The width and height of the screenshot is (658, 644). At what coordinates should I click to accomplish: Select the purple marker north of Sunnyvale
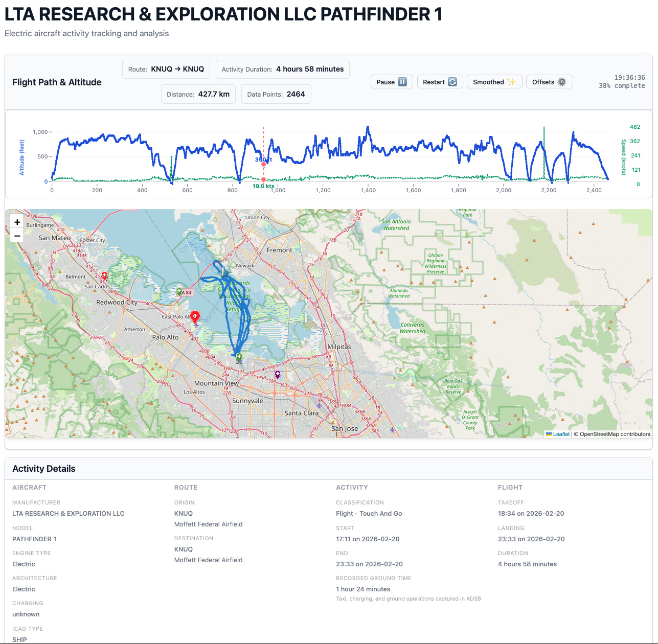click(x=278, y=374)
